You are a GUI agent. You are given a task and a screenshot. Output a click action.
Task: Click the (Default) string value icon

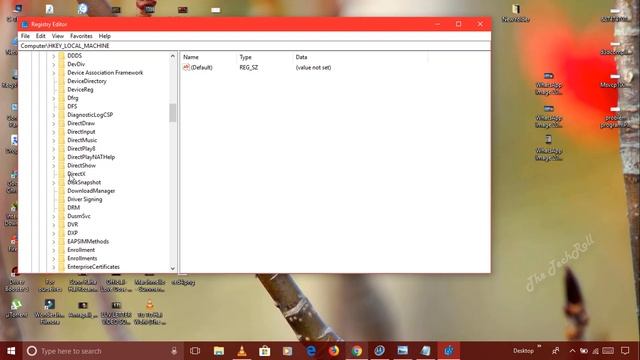click(186, 67)
